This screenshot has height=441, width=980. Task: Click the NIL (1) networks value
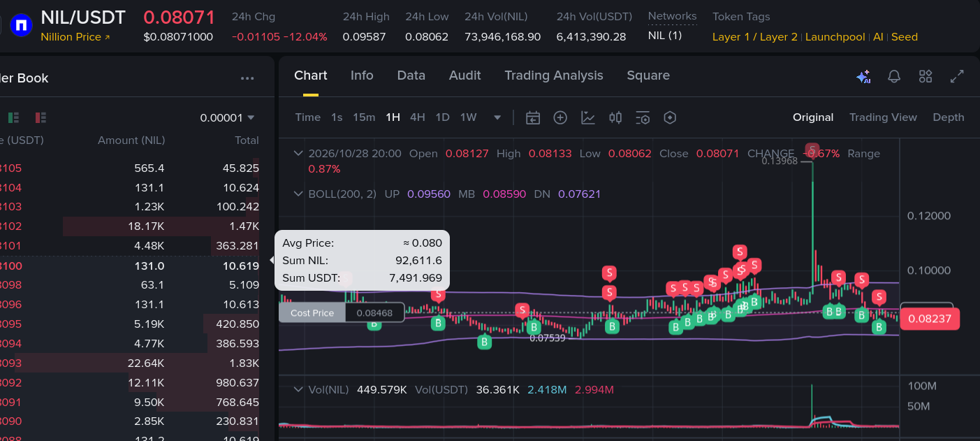665,36
